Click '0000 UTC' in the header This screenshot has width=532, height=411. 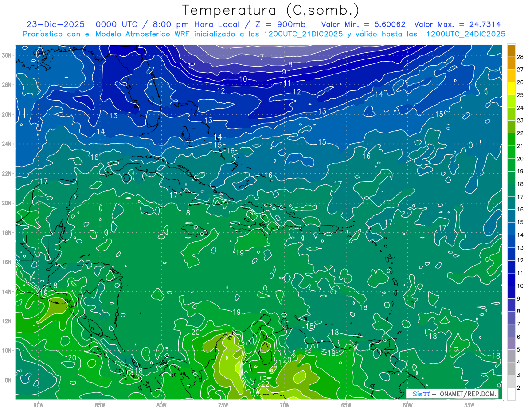117,25
